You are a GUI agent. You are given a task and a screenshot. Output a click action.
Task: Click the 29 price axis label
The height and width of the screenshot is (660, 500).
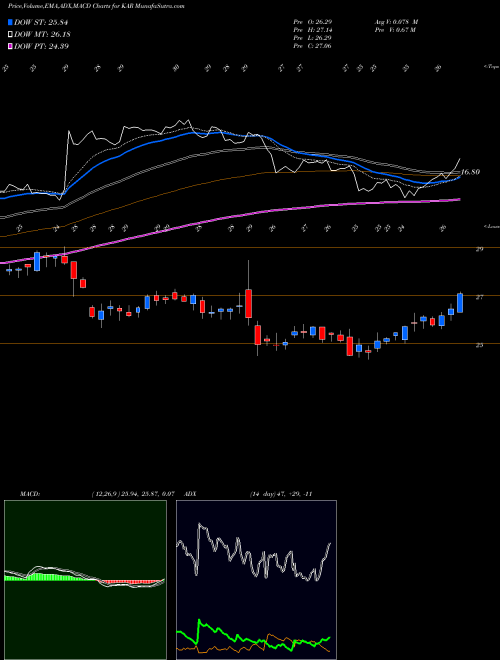(479, 249)
